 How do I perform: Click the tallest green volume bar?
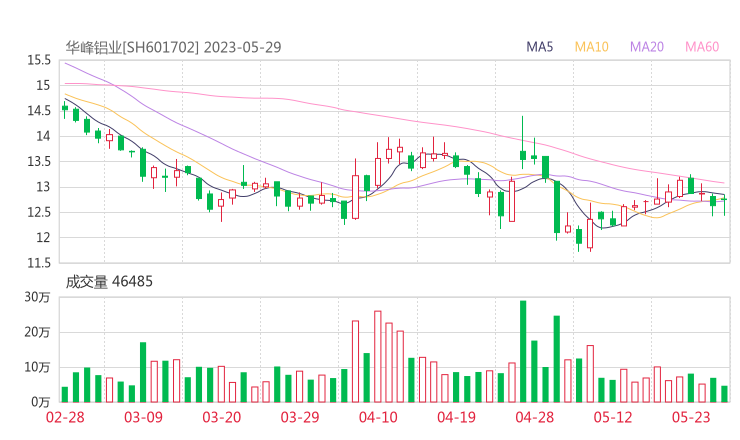[523, 352]
